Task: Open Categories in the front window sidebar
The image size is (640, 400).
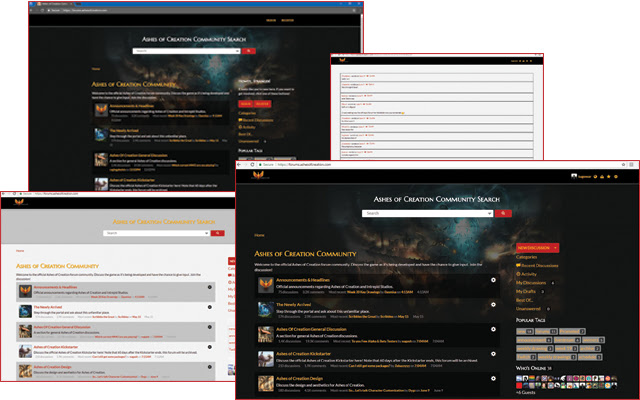Action: [x=527, y=257]
